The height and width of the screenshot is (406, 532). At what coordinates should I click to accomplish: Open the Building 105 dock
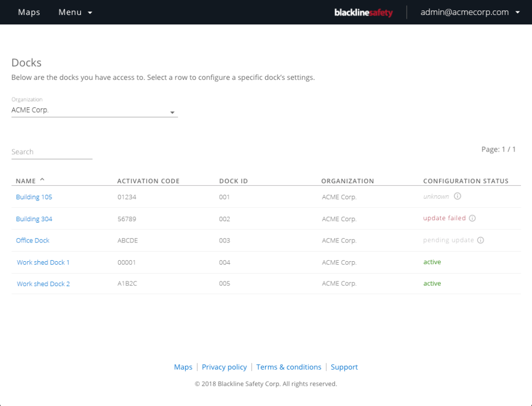34,197
